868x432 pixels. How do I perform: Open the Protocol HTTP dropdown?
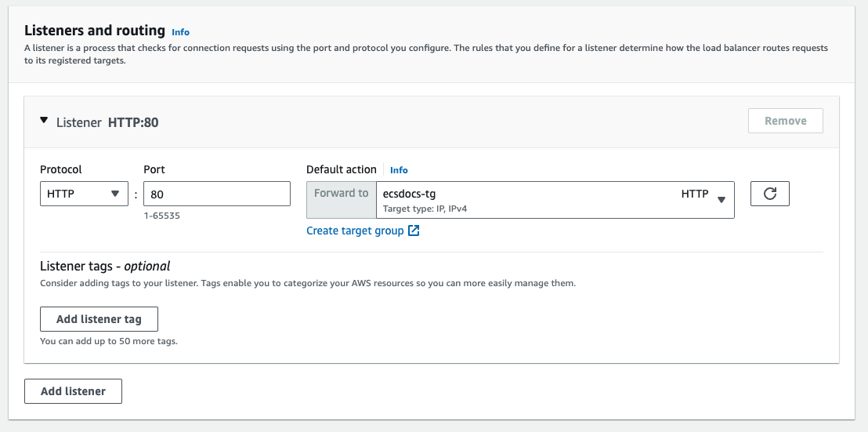pyautogui.click(x=84, y=194)
